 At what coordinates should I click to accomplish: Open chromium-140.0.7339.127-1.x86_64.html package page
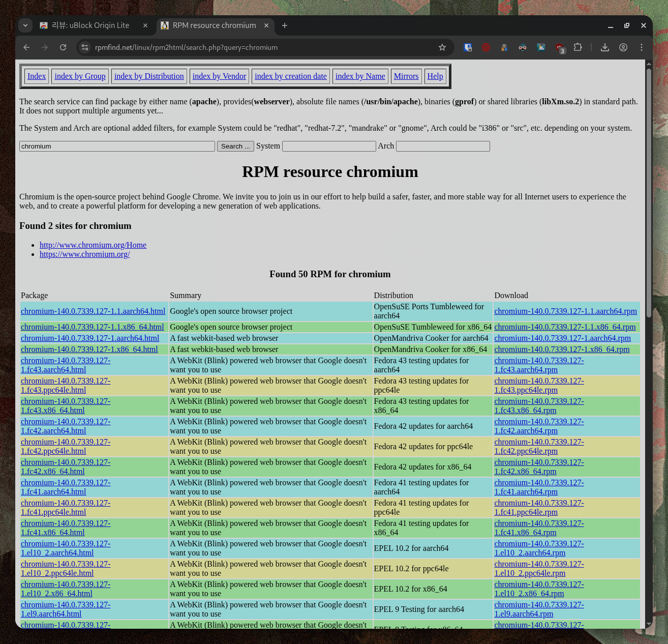click(x=89, y=349)
